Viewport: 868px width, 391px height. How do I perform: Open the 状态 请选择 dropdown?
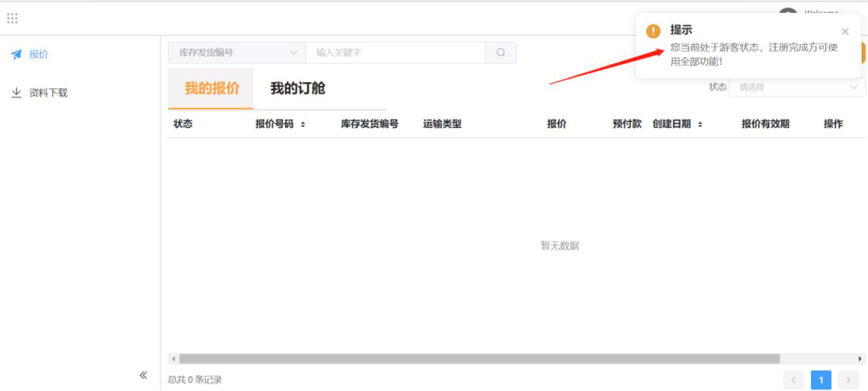coord(797,87)
